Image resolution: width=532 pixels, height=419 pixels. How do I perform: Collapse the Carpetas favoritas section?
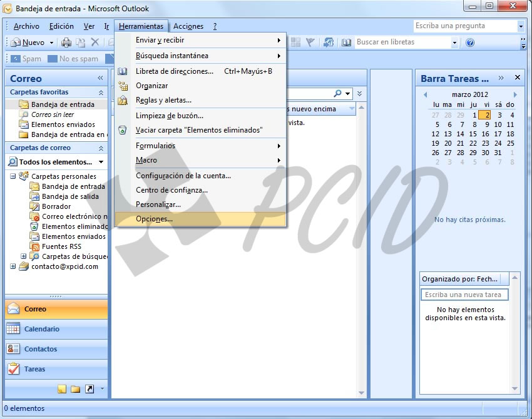[101, 92]
